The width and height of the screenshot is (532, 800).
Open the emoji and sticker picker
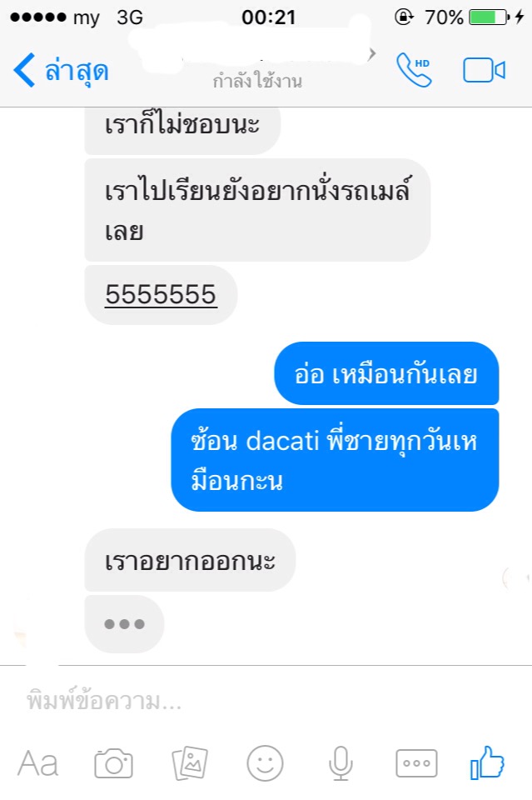pyautogui.click(x=265, y=763)
